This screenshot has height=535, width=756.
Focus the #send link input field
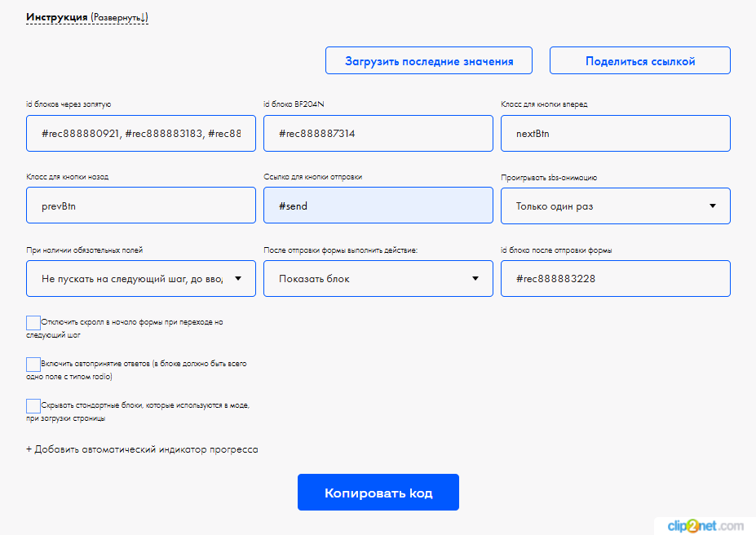(x=378, y=206)
